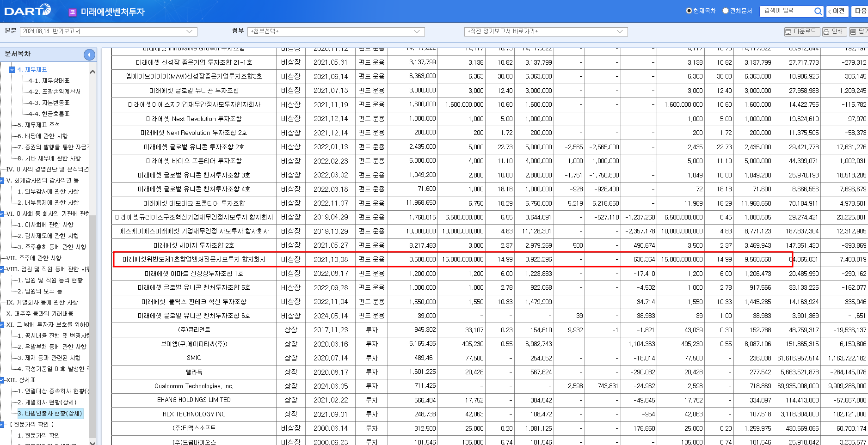Viewport: 868px width, 445px height.
Task: Click the tree scrollbar down arrow
Action: tap(92, 442)
